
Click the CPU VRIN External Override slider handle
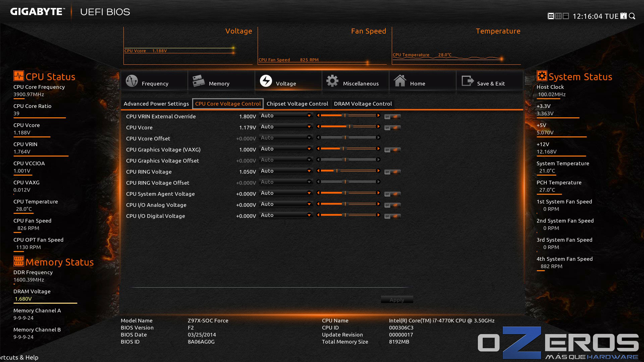(x=345, y=116)
